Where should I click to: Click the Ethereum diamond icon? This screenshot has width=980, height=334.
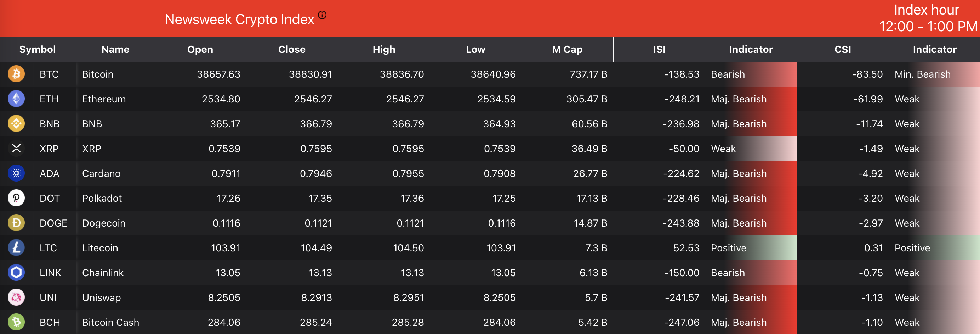(16, 99)
